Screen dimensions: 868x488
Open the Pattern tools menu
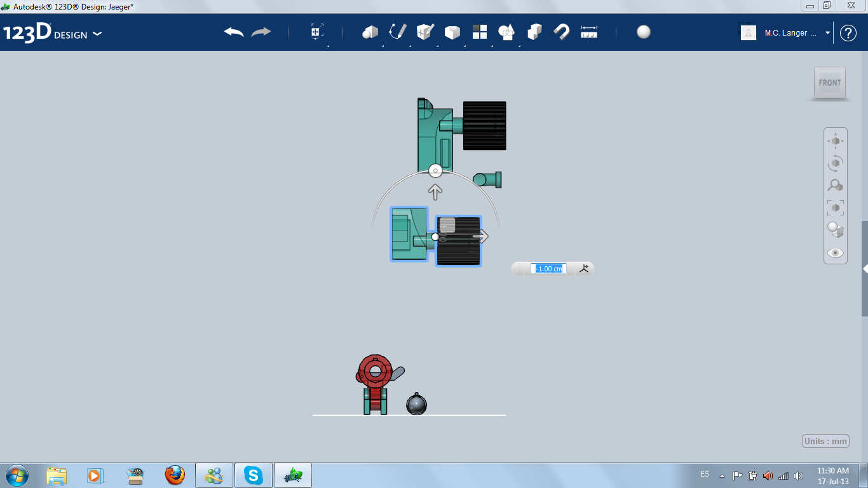(479, 32)
